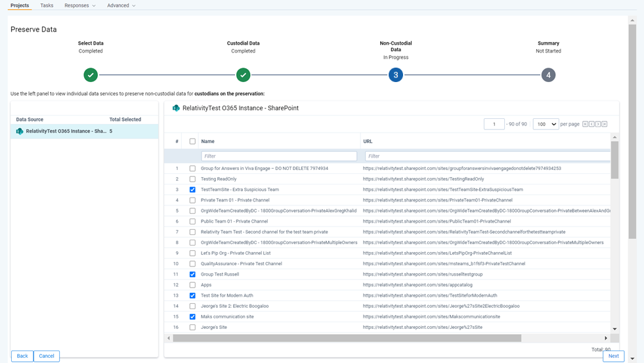Click the Next button
Screen dimensions: 644x363
pyautogui.click(x=614, y=356)
